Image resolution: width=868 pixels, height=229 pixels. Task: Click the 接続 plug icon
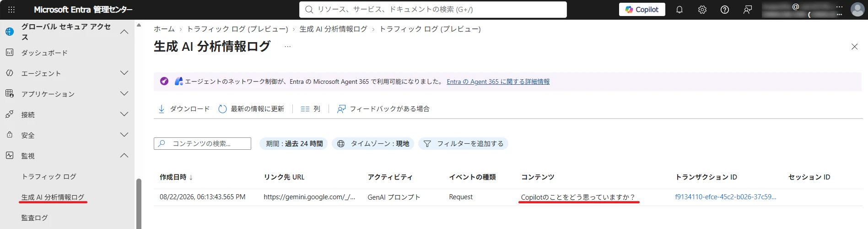click(10, 114)
